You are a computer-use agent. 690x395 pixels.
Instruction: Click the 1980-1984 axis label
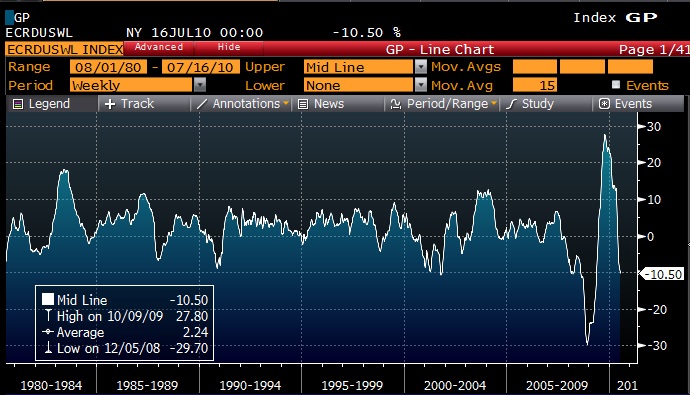point(51,386)
